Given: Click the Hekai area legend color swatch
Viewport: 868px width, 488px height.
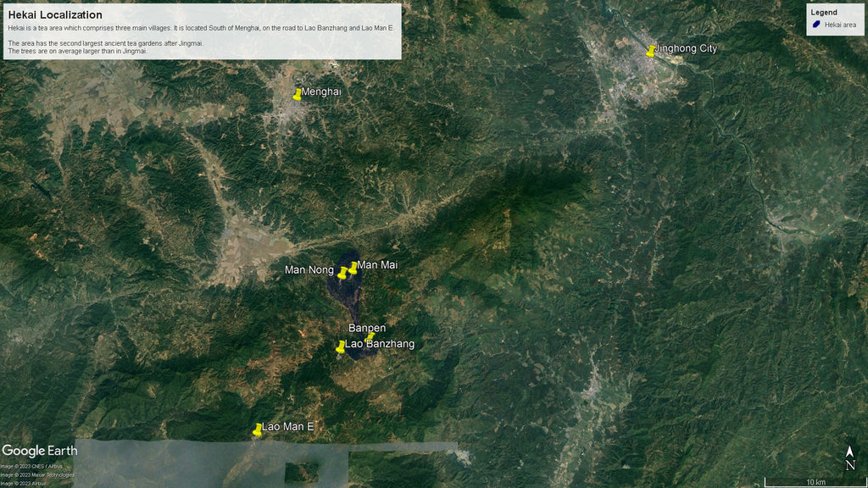Looking at the screenshot, I should tap(816, 25).
